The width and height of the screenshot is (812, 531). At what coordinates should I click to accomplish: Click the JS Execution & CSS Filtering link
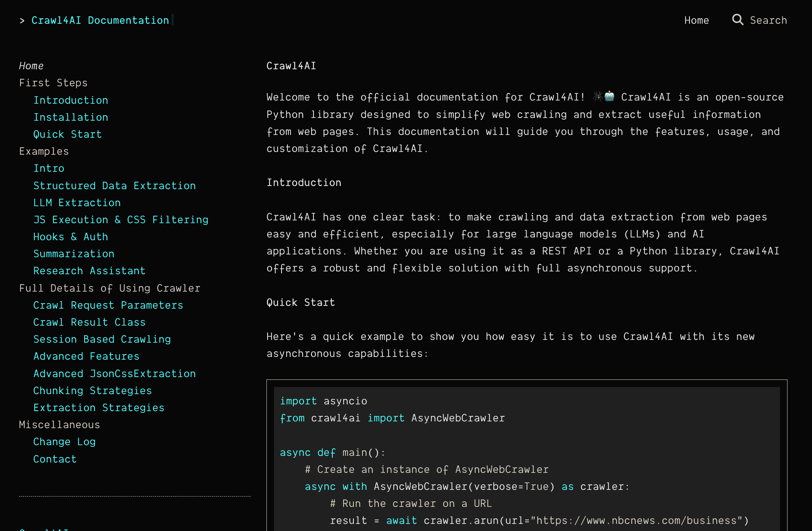pos(121,219)
